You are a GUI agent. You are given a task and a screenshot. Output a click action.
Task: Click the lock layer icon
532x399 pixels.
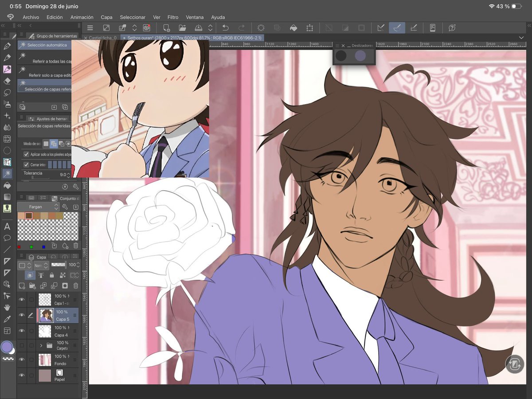tap(52, 275)
